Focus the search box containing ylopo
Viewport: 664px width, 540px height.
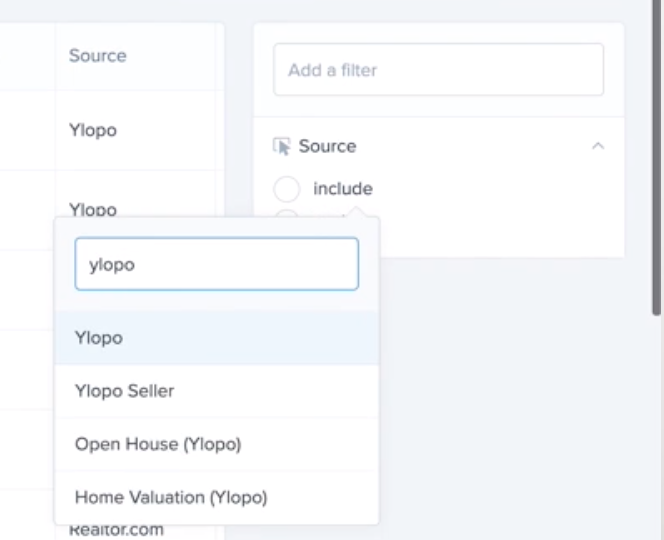(x=216, y=264)
